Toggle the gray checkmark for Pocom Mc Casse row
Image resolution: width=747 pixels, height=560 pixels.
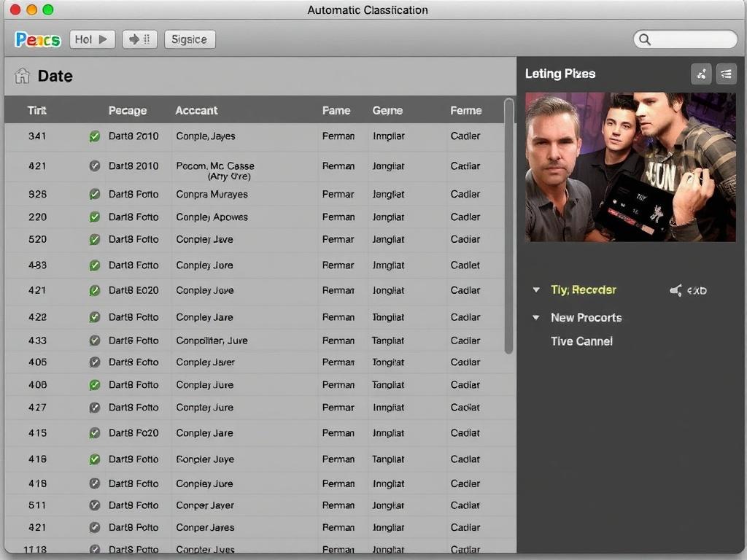[94, 166]
